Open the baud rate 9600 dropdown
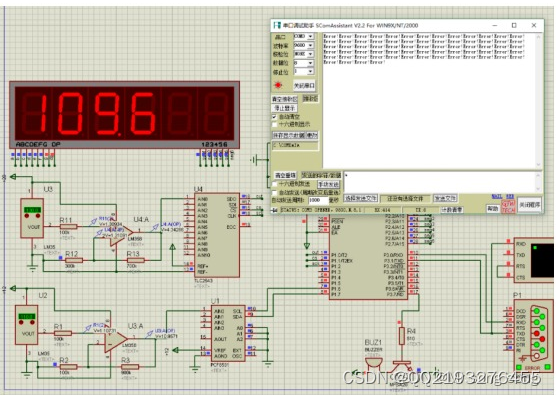556x396 pixels. (303, 45)
